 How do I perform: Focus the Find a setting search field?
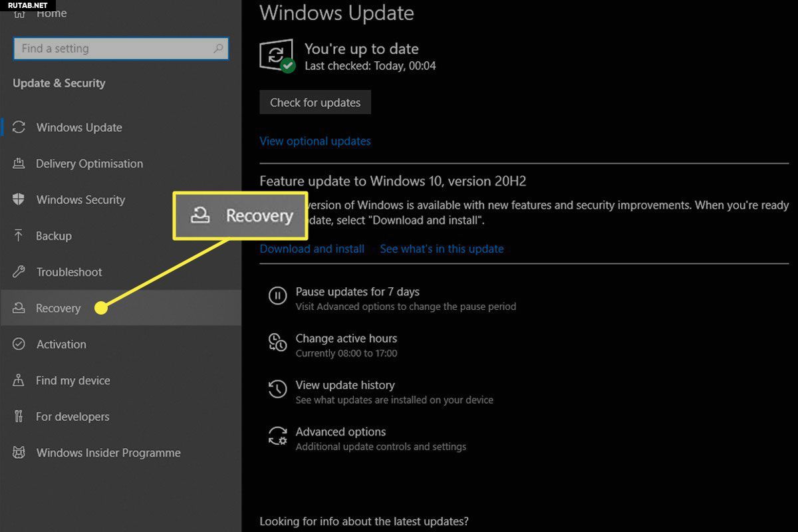coord(120,49)
